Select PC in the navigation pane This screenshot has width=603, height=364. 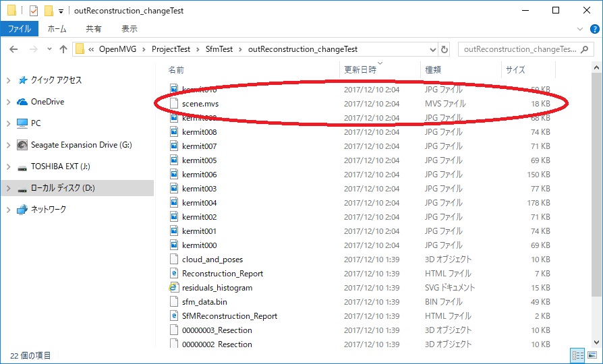click(x=35, y=123)
